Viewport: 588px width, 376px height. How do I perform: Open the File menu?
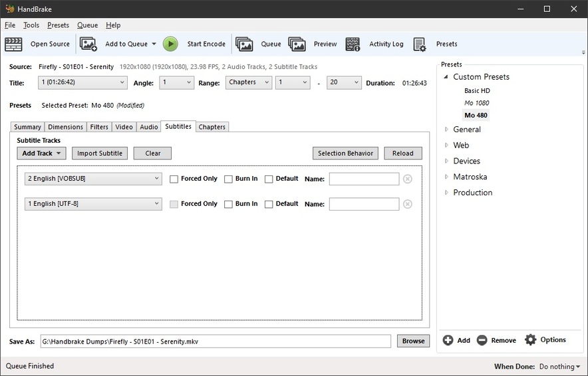(x=10, y=25)
